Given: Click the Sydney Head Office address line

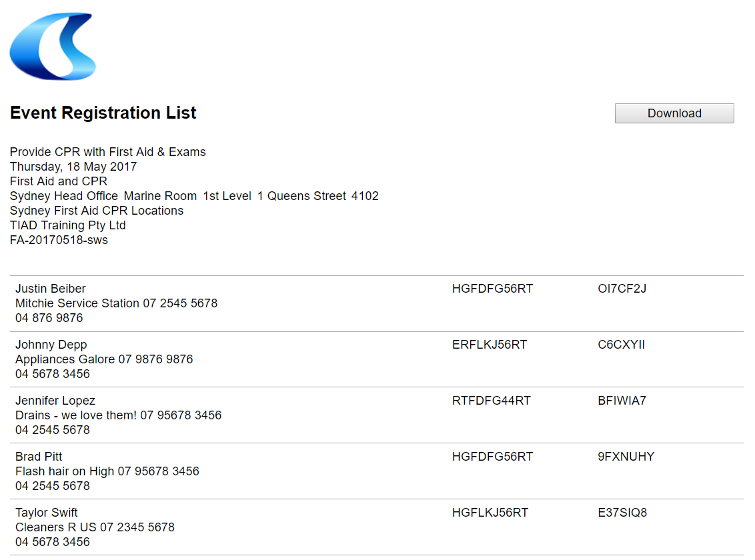Looking at the screenshot, I should pyautogui.click(x=194, y=196).
